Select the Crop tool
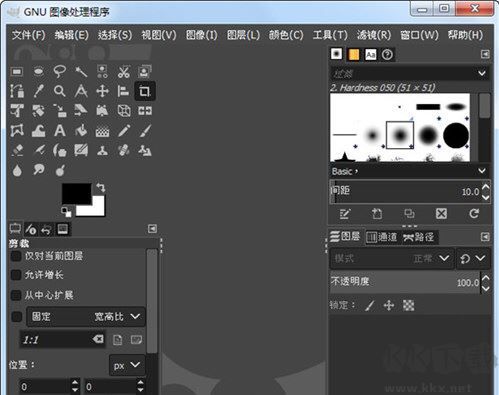 click(x=145, y=91)
